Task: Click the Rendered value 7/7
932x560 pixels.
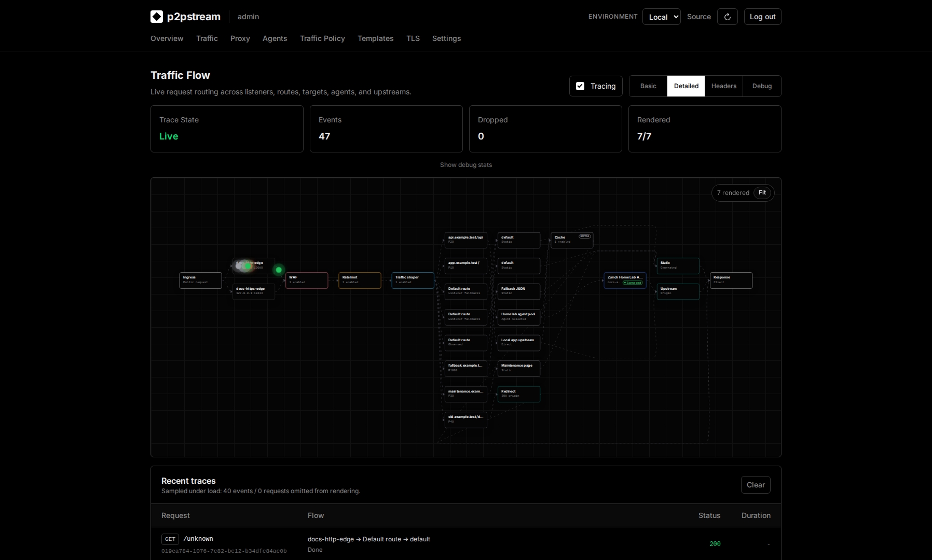Action: click(x=644, y=136)
